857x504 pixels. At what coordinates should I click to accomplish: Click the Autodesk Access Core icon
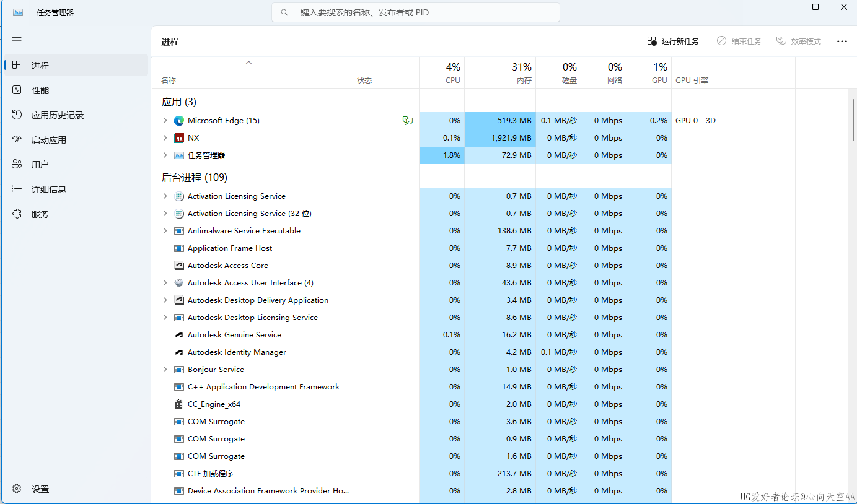pos(179,266)
